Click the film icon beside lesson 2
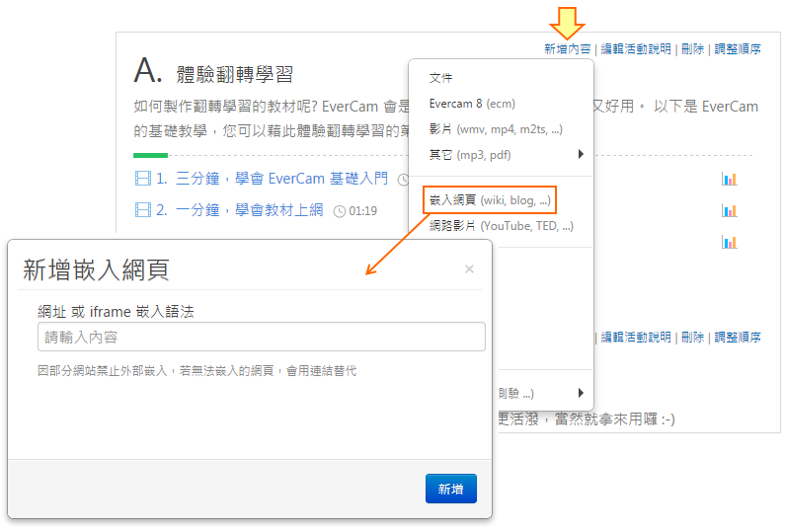The width and height of the screenshot is (785, 532). pyautogui.click(x=142, y=209)
